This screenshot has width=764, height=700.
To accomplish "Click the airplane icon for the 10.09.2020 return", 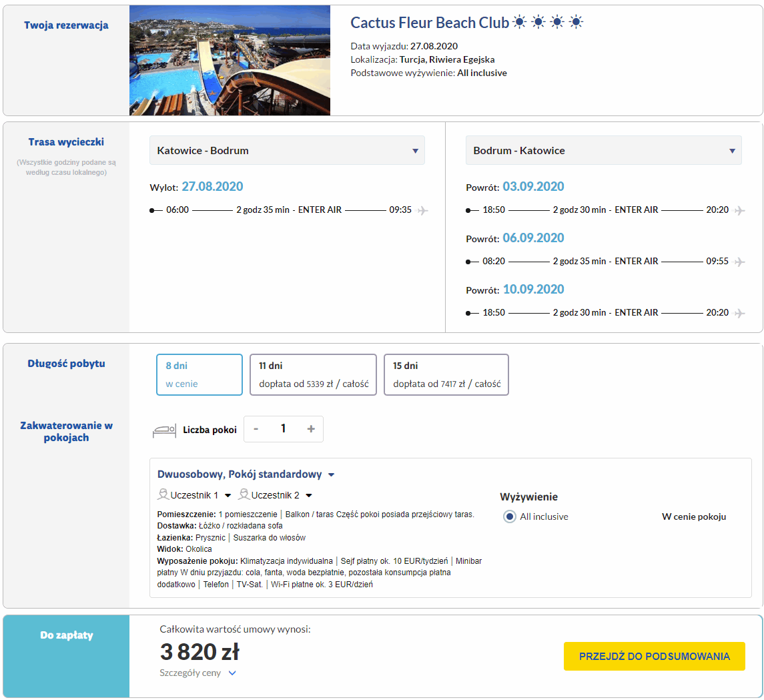I will pos(739,313).
